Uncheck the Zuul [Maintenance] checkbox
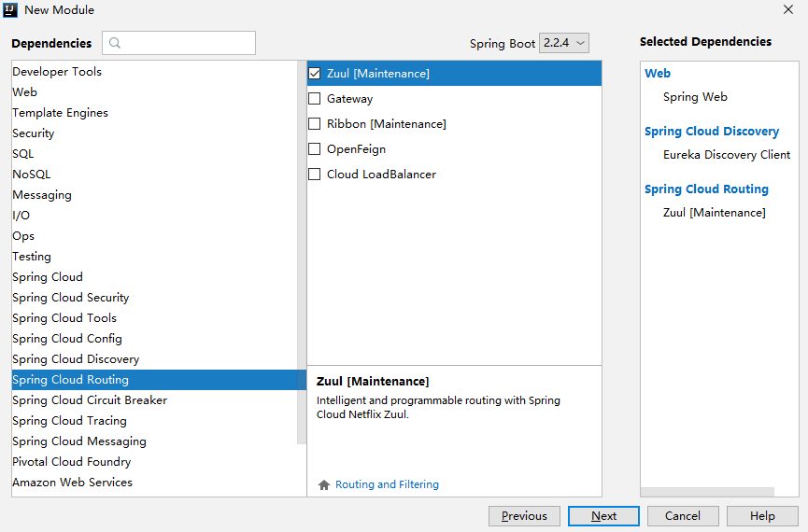The image size is (808, 532). (315, 74)
